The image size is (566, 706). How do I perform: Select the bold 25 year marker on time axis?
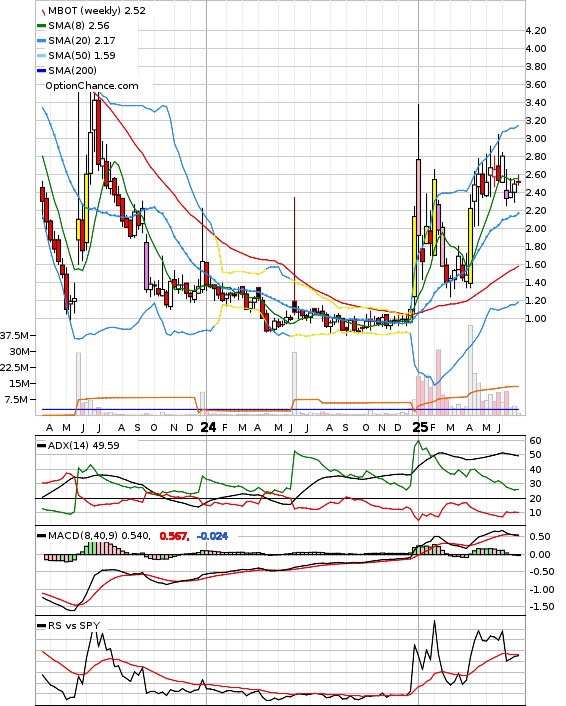pos(421,427)
